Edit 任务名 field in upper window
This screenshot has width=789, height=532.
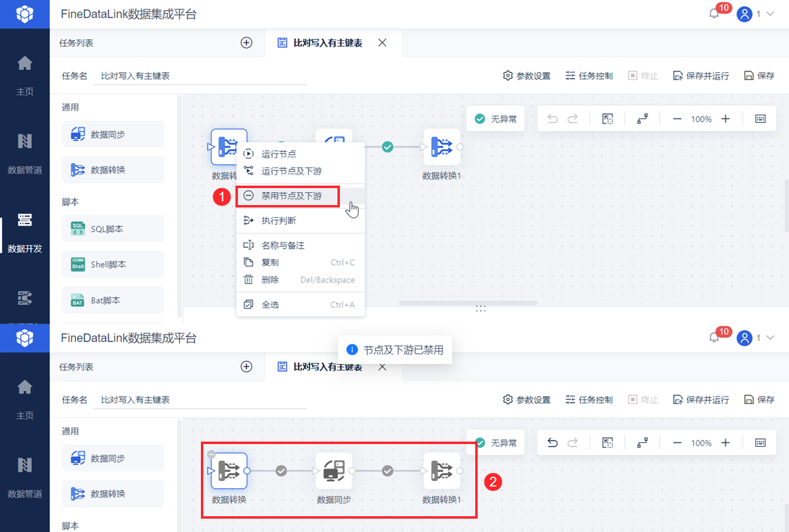[x=200, y=76]
